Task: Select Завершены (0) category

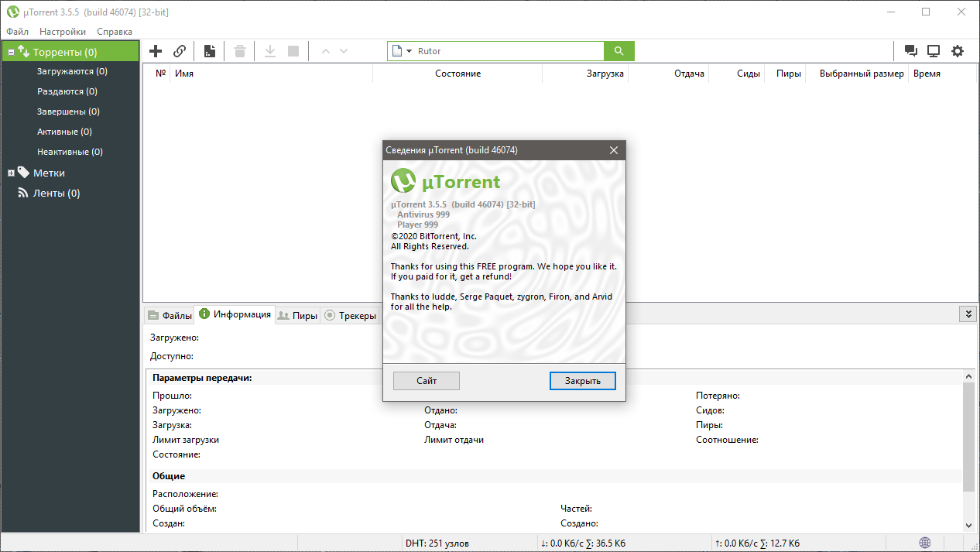Action: (68, 111)
